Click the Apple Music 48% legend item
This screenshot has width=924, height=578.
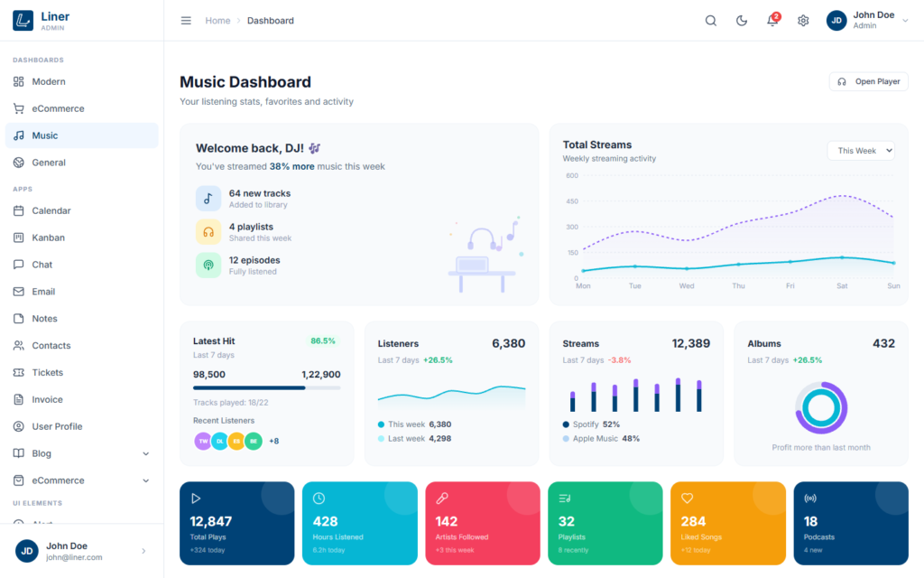(601, 439)
